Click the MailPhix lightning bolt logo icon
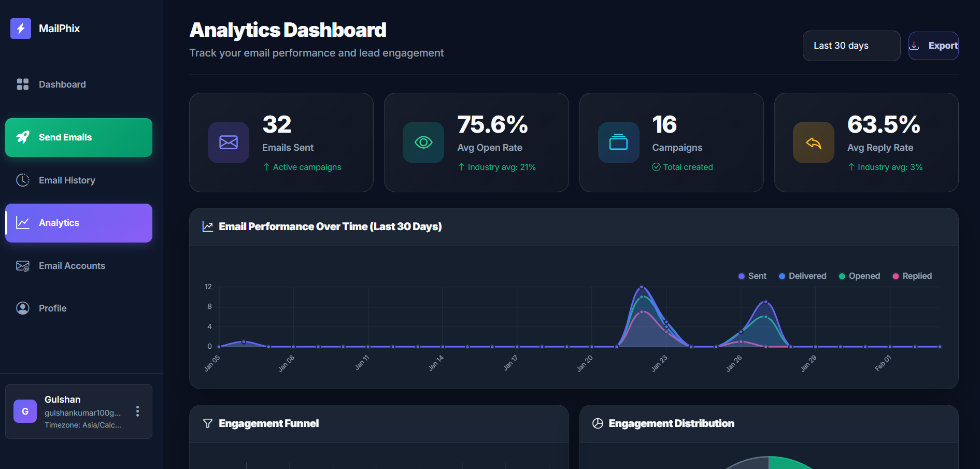 21,29
